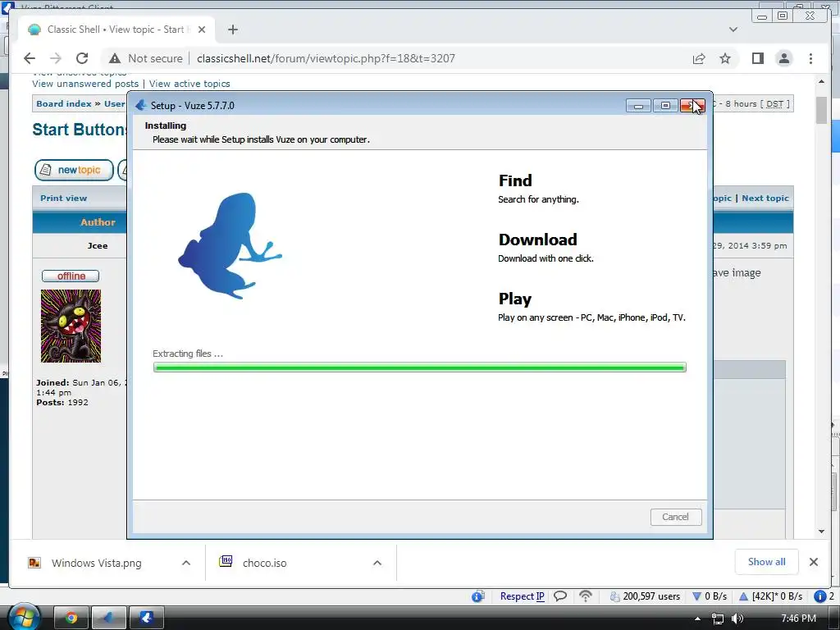Cancel the Vuze setup installation
The image size is (840, 630).
coord(676,517)
